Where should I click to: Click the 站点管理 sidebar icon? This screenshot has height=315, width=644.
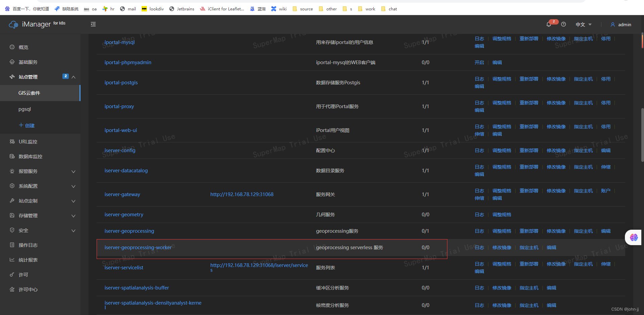(x=12, y=77)
